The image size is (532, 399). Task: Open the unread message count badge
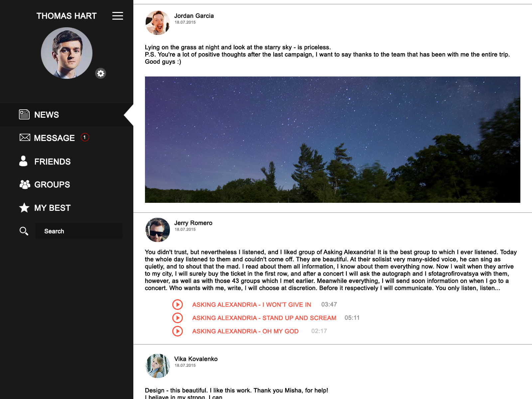pyautogui.click(x=85, y=137)
